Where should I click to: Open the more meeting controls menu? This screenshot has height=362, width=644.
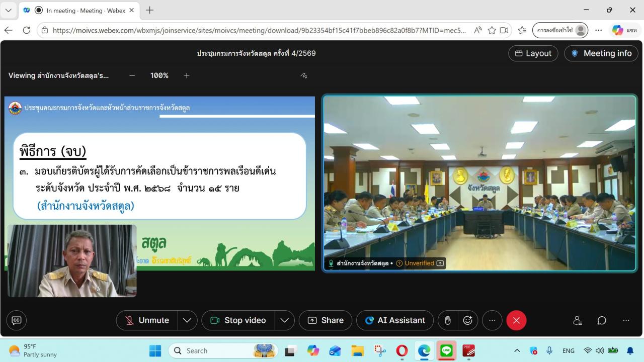(x=492, y=320)
